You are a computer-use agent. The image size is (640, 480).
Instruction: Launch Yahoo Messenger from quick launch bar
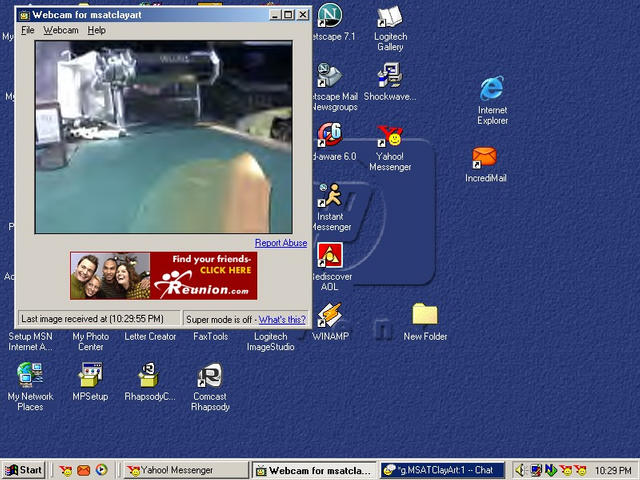(x=65, y=470)
